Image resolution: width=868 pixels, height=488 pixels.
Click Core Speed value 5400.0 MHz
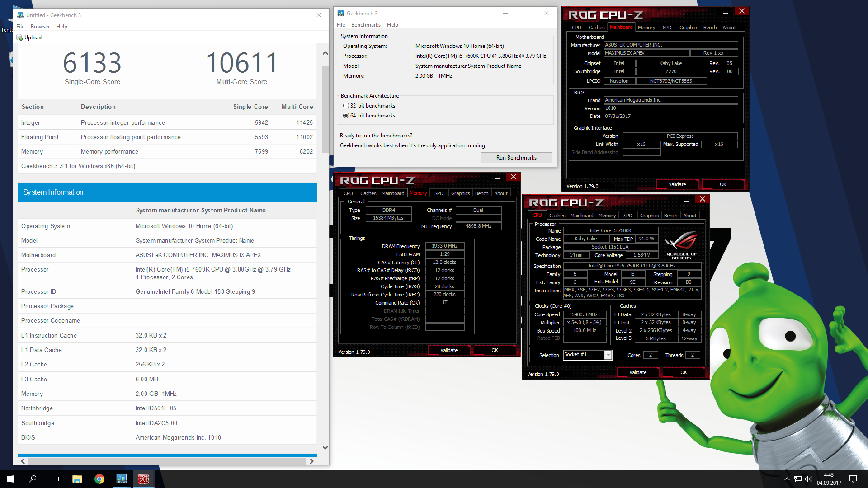[x=585, y=314]
